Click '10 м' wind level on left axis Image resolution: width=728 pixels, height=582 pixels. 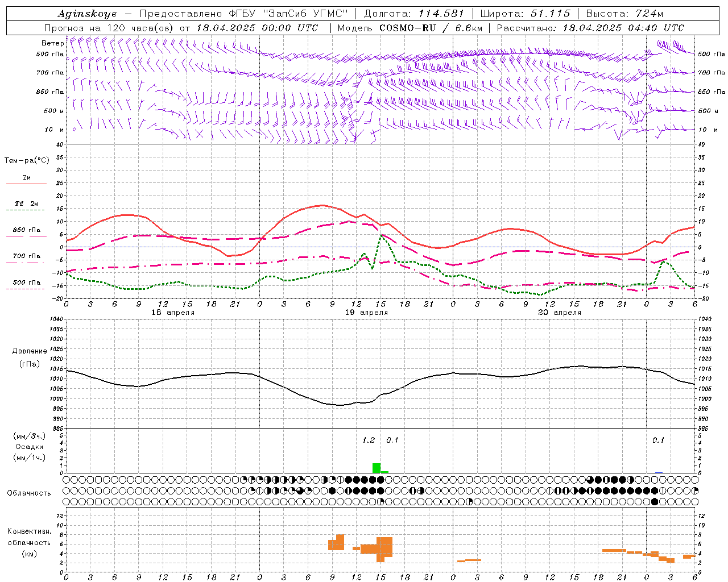(55, 130)
